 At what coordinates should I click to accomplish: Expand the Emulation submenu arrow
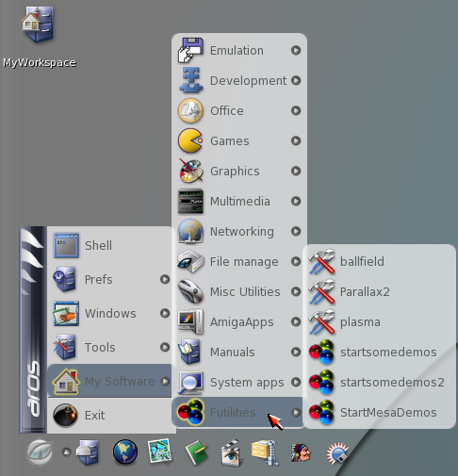[296, 50]
